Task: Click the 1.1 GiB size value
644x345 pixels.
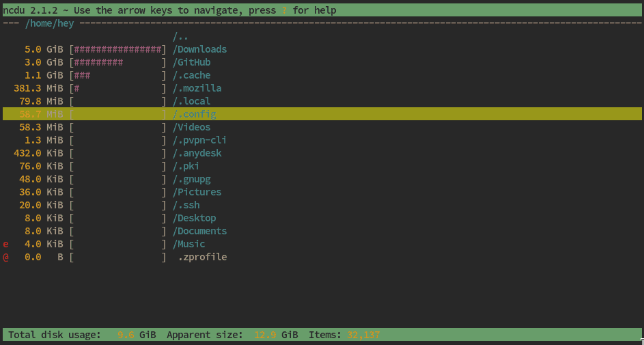Action: 44,76
